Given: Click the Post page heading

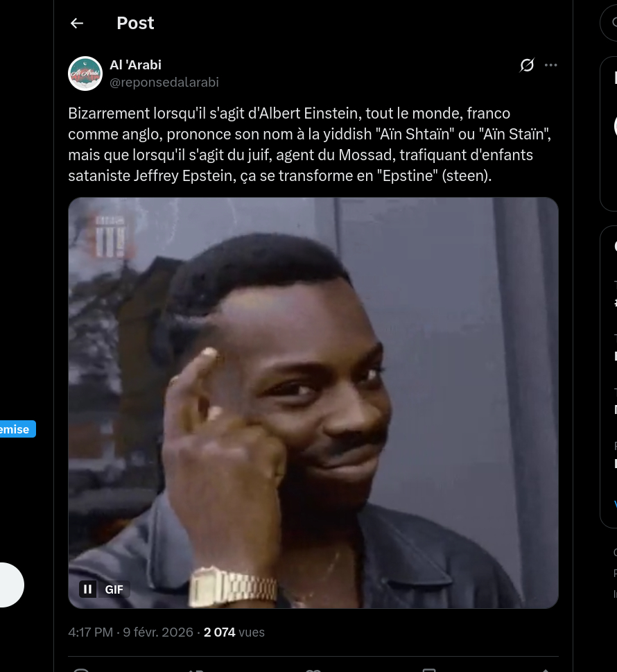Looking at the screenshot, I should pyautogui.click(x=135, y=23).
